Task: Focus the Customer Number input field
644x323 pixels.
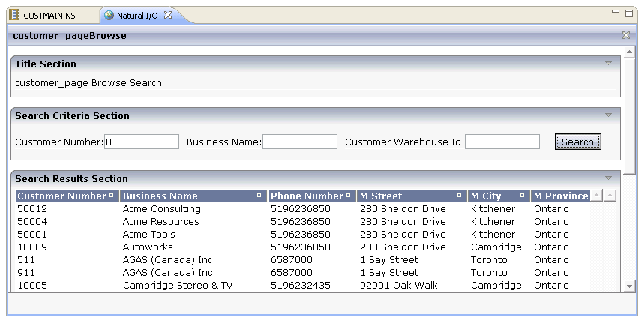Action: coord(141,142)
